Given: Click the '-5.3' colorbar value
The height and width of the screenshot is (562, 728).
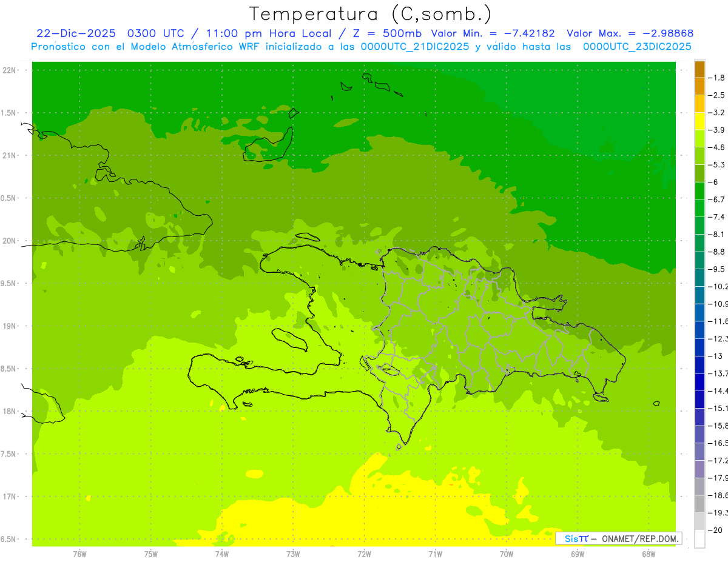Looking at the screenshot, I should 718,164.
